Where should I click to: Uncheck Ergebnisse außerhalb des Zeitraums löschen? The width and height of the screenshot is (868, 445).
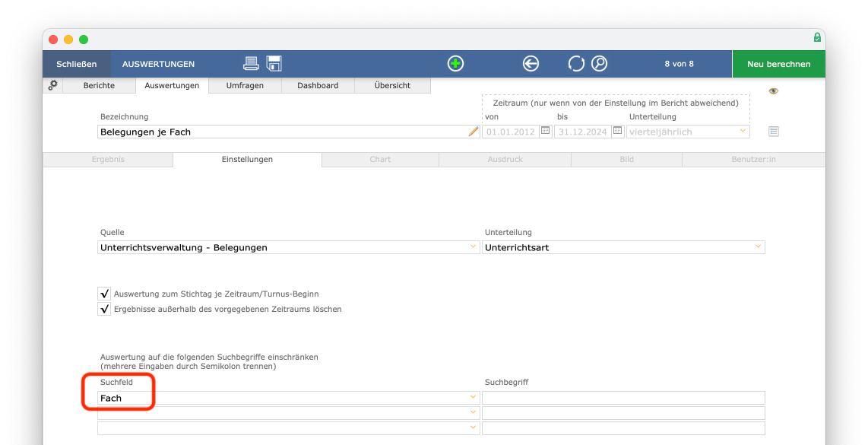[x=104, y=309]
